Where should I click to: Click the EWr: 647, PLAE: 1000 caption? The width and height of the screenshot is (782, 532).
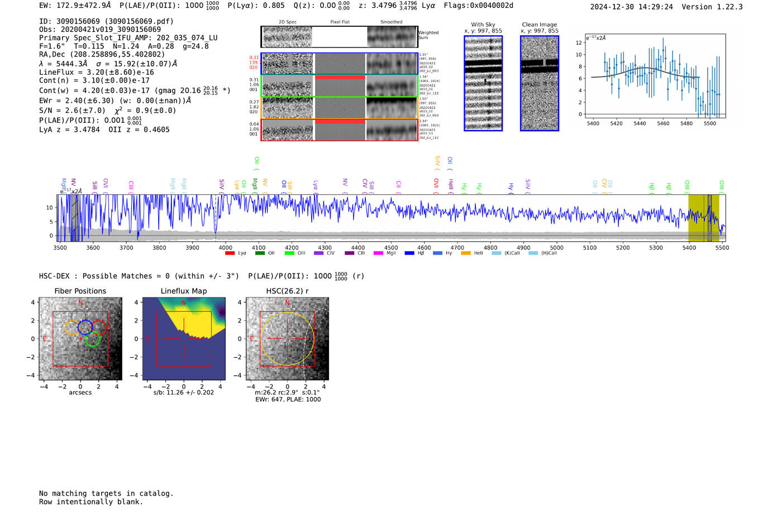click(x=288, y=400)
